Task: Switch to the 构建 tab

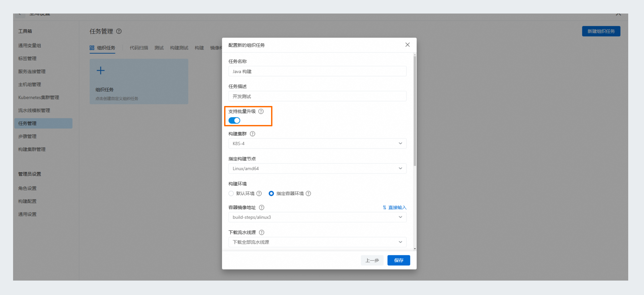Action: coord(199,48)
